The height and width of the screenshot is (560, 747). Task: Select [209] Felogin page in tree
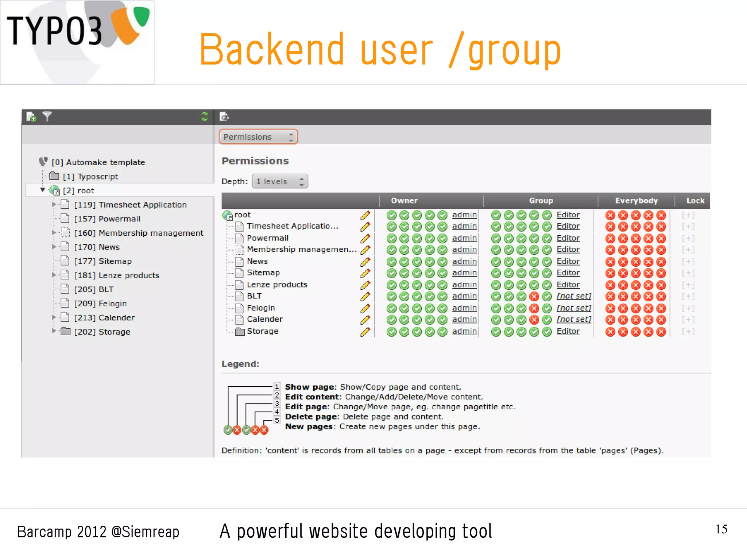(100, 304)
